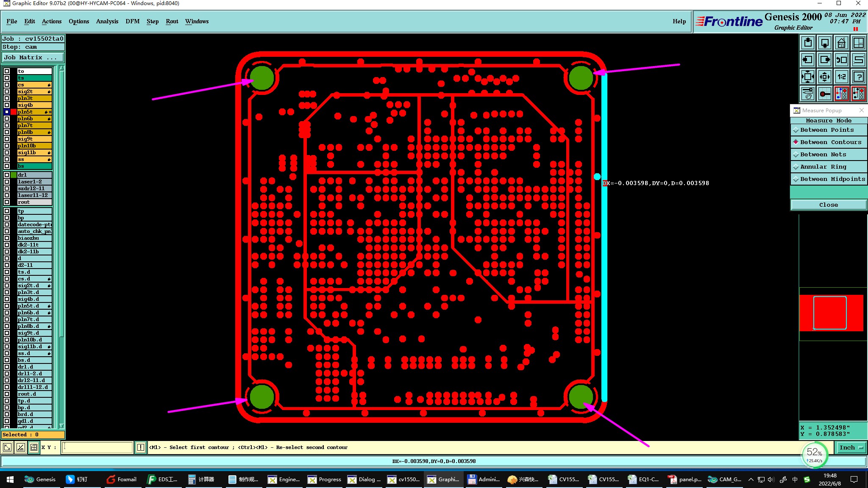The height and width of the screenshot is (488, 868).
Task: Click the pan up icon
Action: [x=808, y=43]
